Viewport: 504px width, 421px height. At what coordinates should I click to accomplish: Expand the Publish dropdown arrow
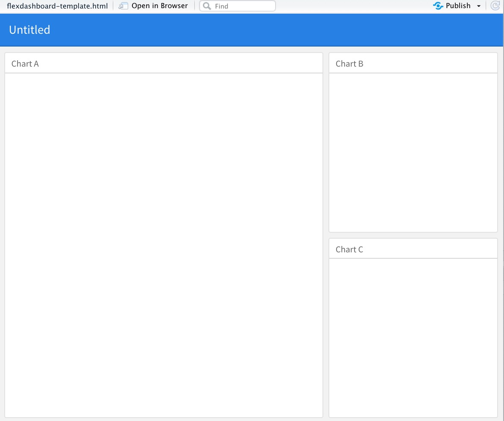pos(478,6)
